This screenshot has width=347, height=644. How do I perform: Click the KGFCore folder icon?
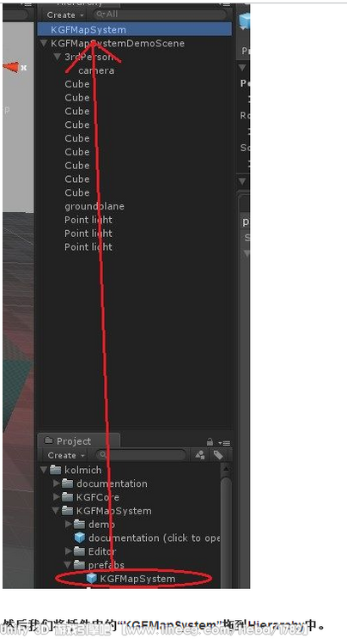(x=67, y=497)
